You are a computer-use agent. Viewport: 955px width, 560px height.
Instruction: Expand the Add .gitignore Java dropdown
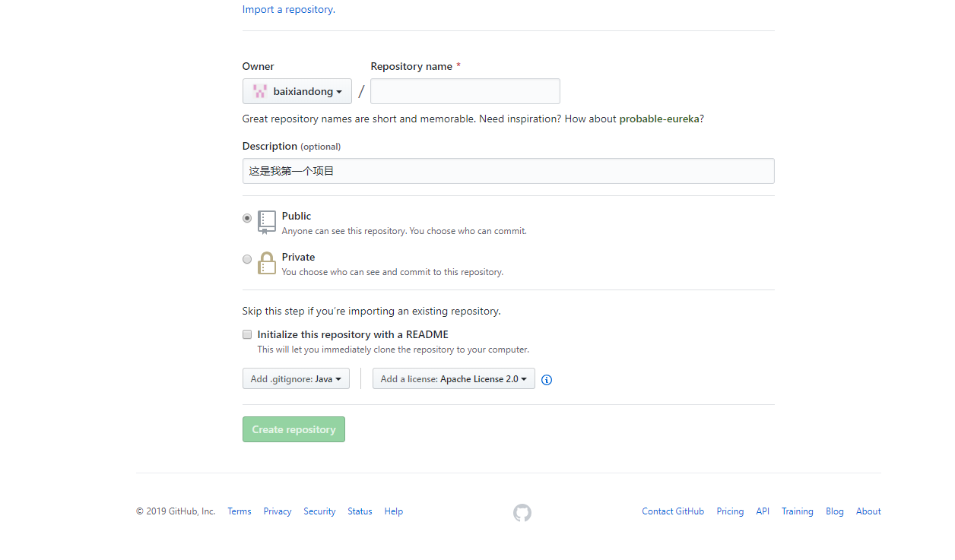[296, 378]
